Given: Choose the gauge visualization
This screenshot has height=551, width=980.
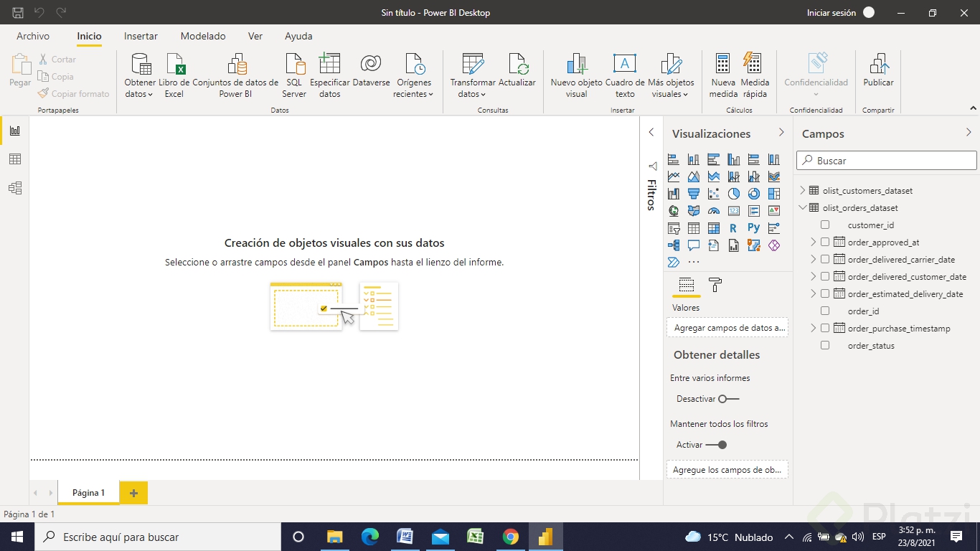Looking at the screenshot, I should [x=713, y=211].
